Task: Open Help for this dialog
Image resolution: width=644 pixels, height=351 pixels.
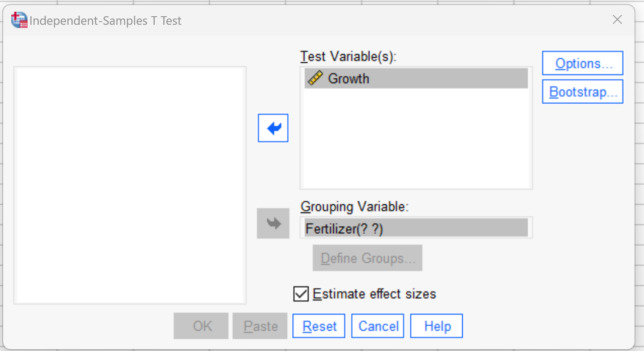Action: [x=436, y=325]
